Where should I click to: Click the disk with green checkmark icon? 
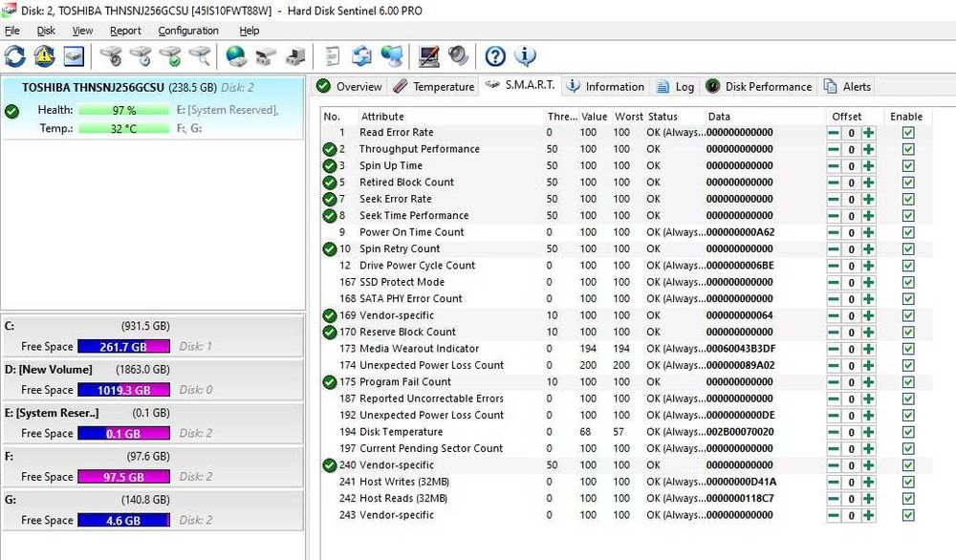click(x=171, y=56)
